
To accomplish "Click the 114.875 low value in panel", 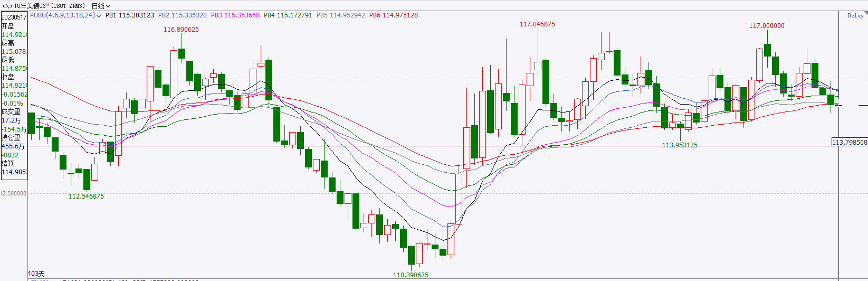I will [14, 69].
